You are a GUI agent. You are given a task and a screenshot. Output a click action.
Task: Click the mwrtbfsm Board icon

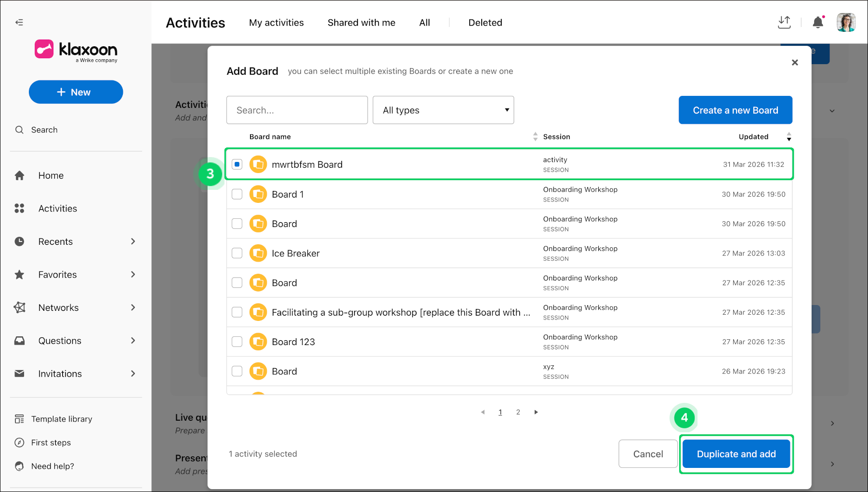pyautogui.click(x=258, y=164)
